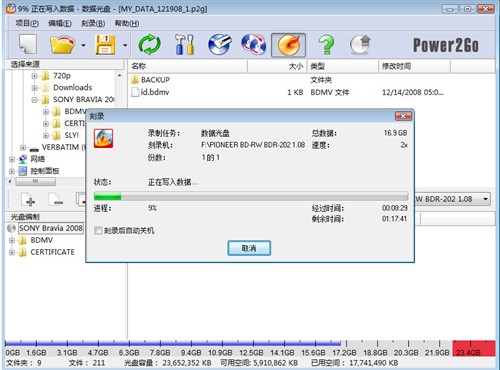Viewport: 500px width, 370px height.
Task: Expand the Downloads folder in source tree
Action: click(x=34, y=88)
